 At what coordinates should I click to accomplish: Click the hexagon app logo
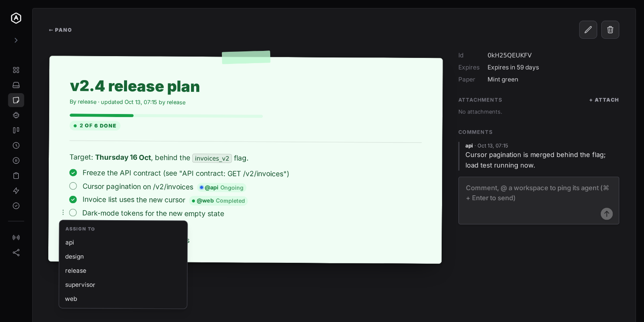[16, 18]
